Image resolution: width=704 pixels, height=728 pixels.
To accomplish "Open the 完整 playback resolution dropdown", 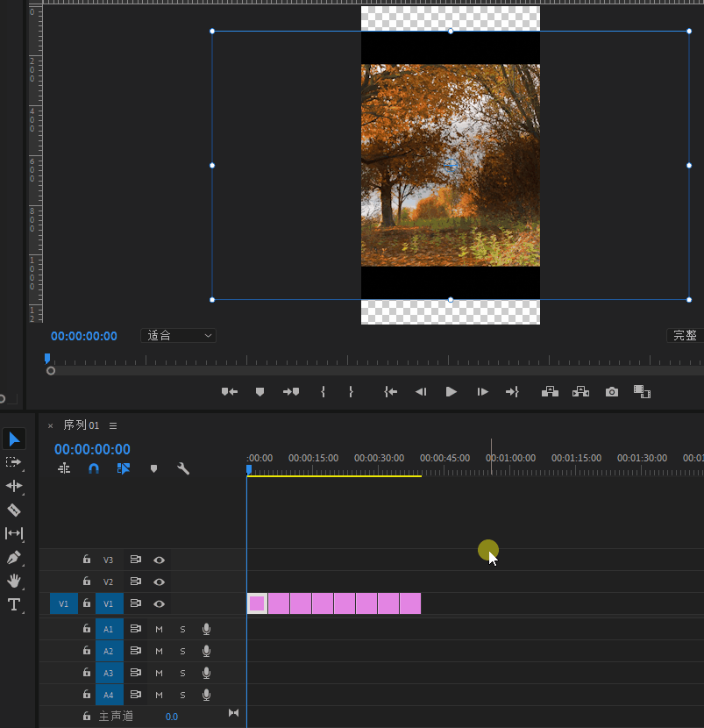I will pos(685,336).
